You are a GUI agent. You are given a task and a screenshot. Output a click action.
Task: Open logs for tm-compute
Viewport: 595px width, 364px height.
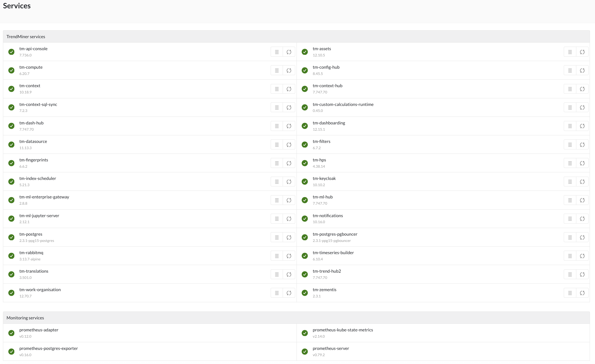(277, 71)
